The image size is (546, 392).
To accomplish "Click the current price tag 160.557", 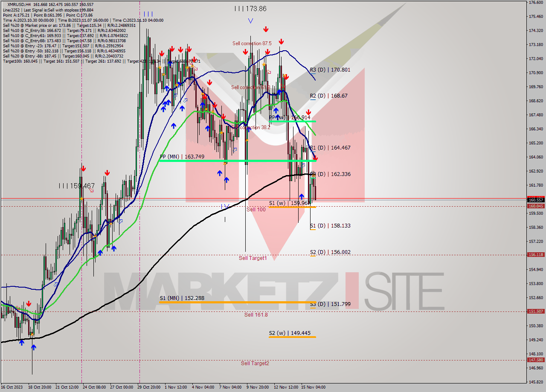I will click(x=536, y=200).
